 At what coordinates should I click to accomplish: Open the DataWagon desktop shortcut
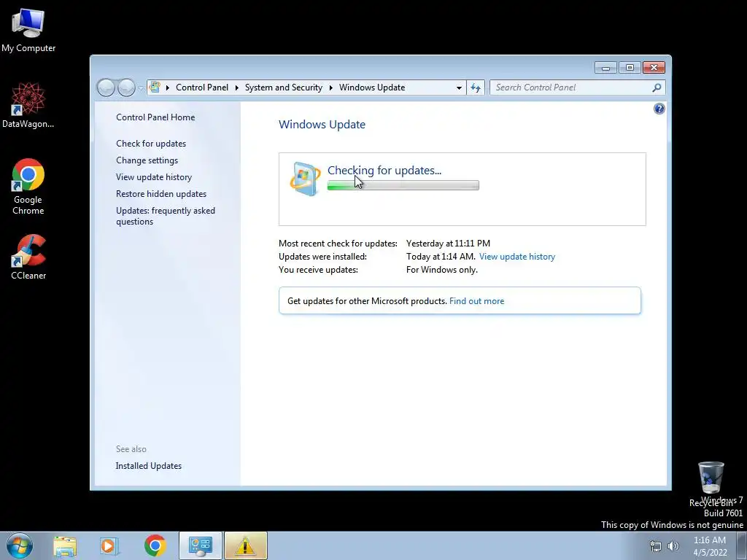28,106
